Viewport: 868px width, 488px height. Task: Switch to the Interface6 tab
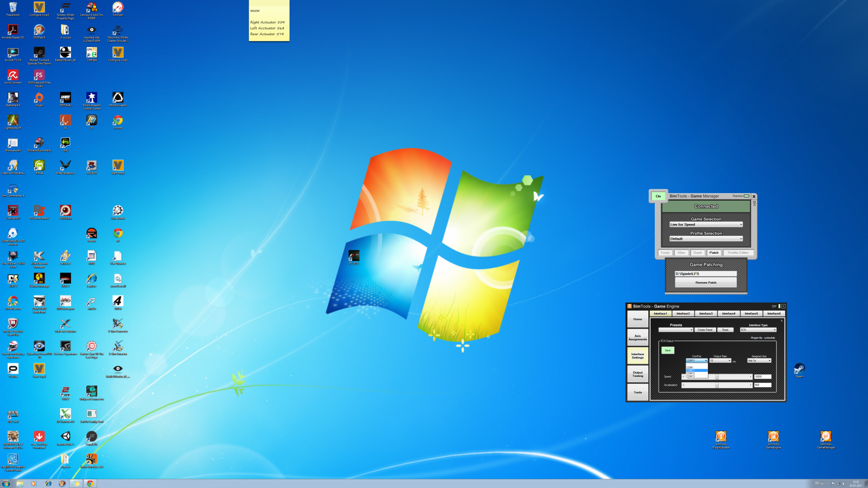pyautogui.click(x=774, y=313)
